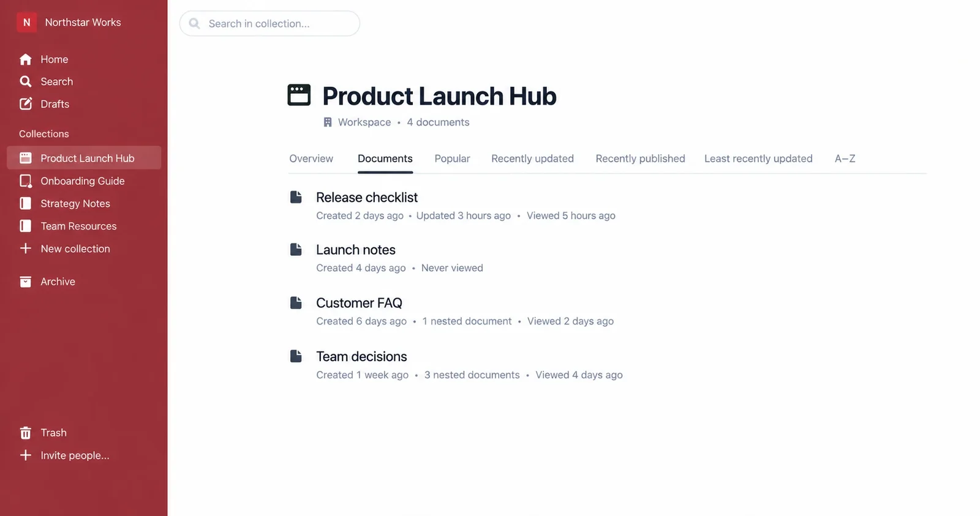Click the Team Resources collection icon
This screenshot has width=980, height=516.
click(x=26, y=226)
